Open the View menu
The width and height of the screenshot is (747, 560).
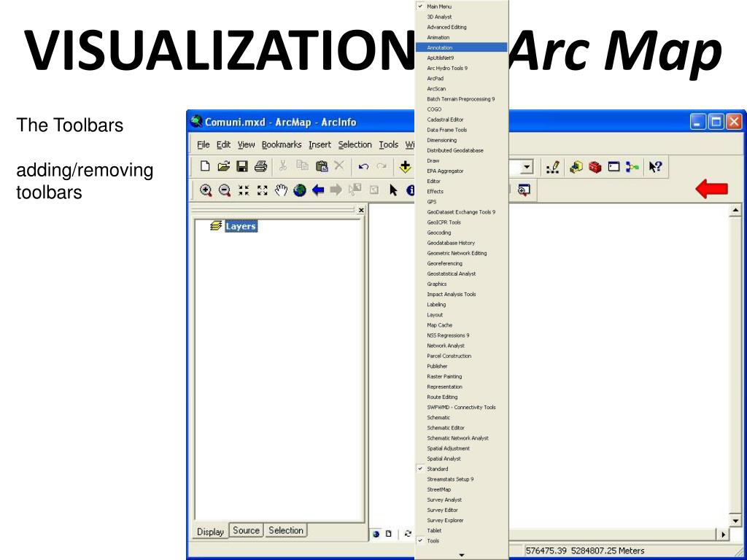[x=247, y=145]
